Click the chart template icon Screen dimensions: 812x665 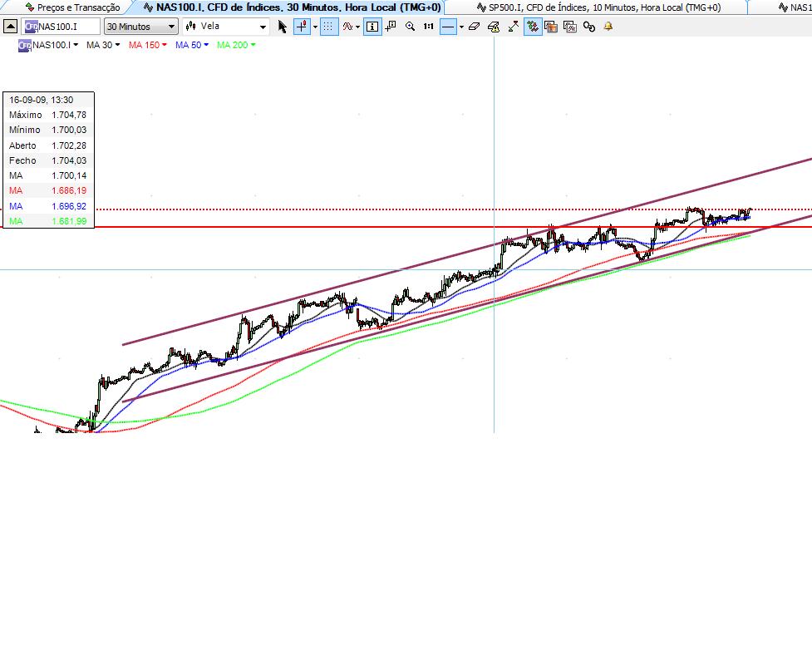tap(551, 27)
